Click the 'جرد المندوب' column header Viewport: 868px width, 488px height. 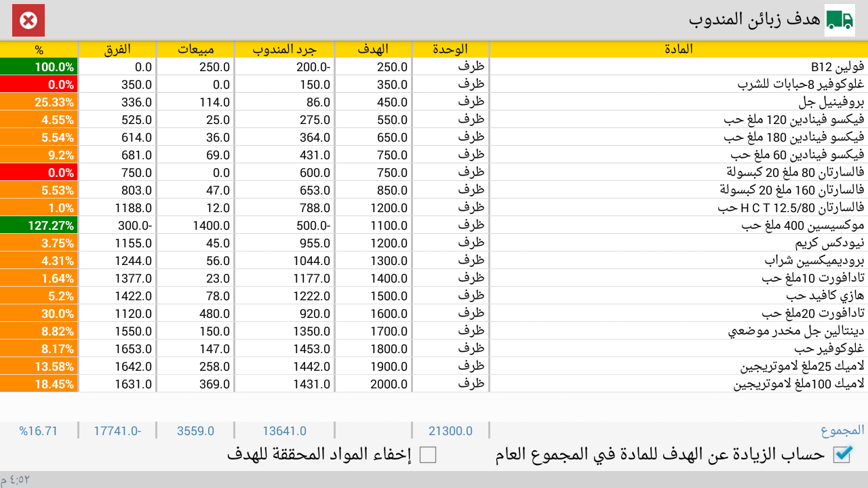pyautogui.click(x=285, y=49)
